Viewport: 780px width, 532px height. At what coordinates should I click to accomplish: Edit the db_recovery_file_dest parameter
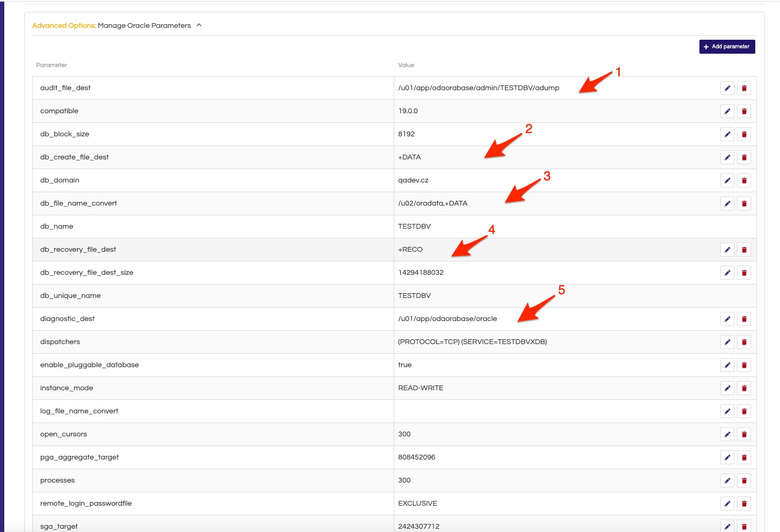(727, 250)
